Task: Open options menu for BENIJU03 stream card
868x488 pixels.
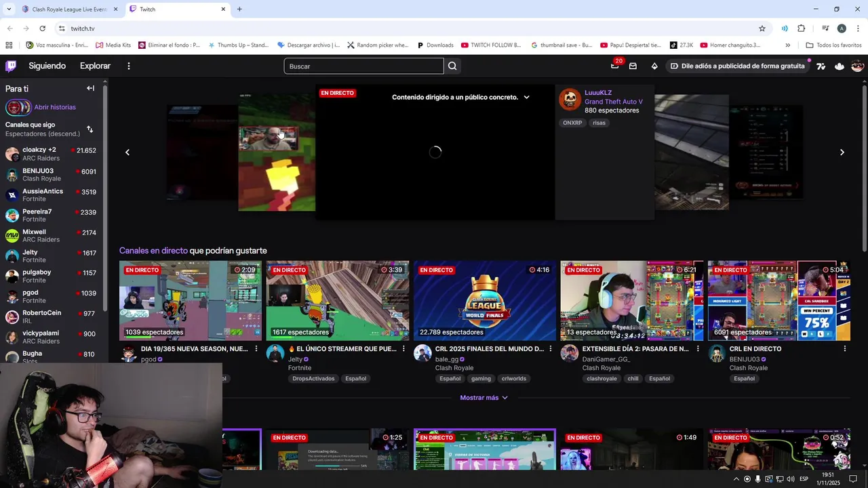Action: [844, 348]
